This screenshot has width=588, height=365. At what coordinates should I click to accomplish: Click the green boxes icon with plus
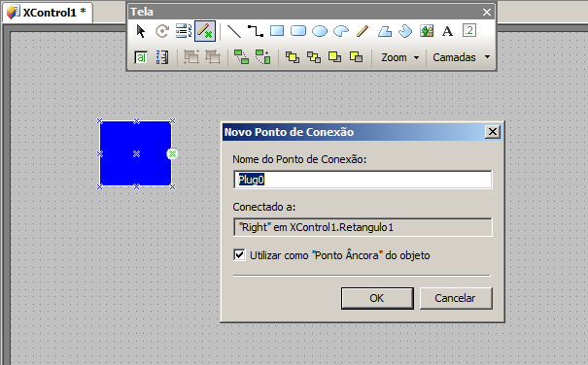coord(262,57)
